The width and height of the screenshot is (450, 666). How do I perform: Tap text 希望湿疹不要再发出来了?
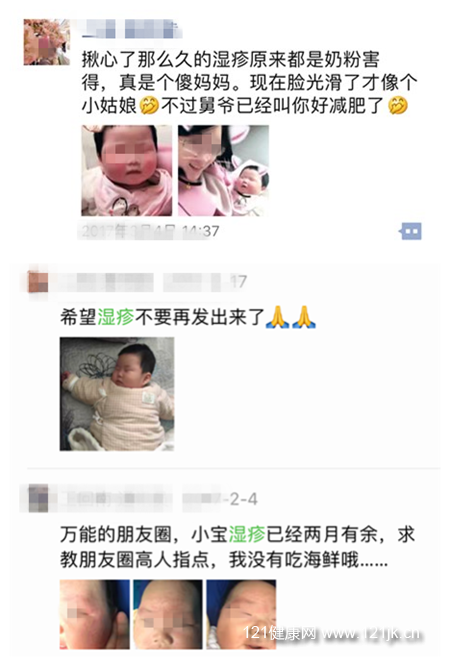coord(162,318)
